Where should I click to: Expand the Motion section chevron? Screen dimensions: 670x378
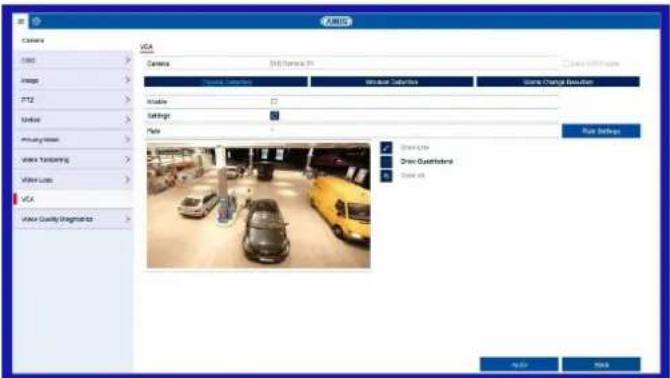pyautogui.click(x=127, y=120)
